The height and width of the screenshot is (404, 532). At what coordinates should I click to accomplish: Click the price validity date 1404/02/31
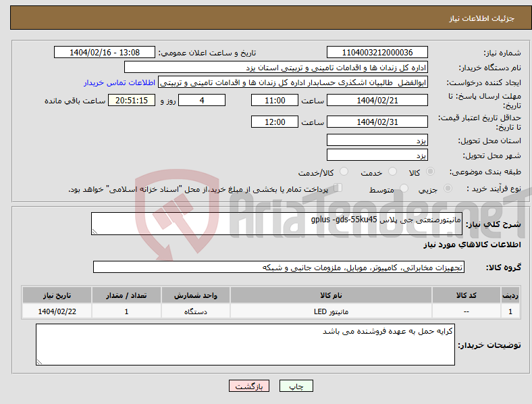point(377,122)
